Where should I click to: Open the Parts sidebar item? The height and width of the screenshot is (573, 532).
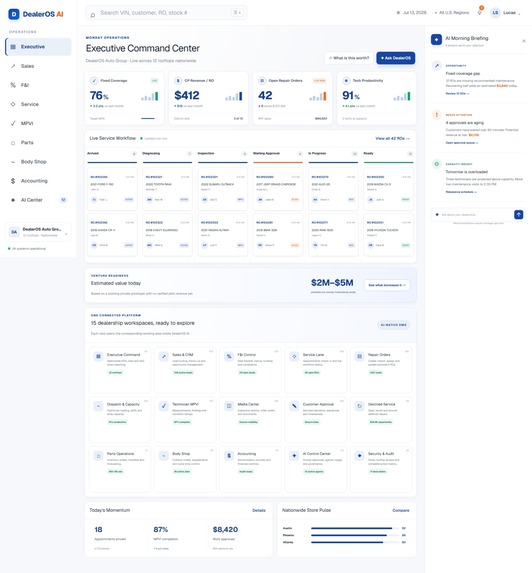(38, 143)
